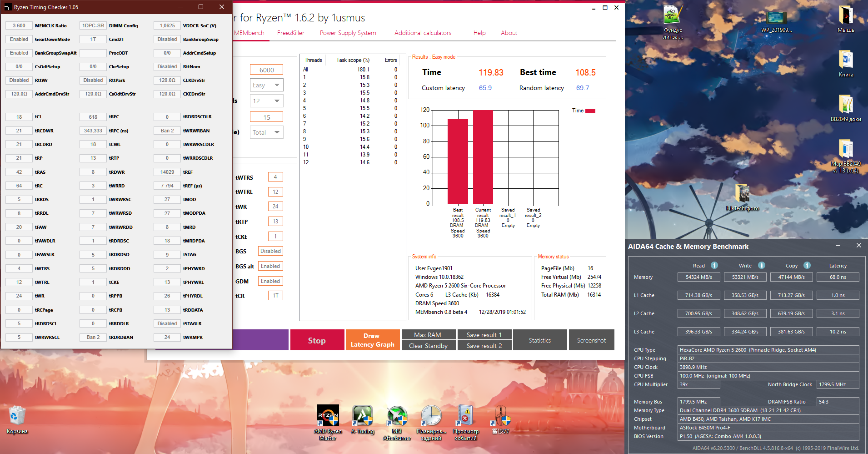Screen dimensions: 868x454
Task: Click the Memory Read value 54324 MB/s
Action: click(699, 277)
